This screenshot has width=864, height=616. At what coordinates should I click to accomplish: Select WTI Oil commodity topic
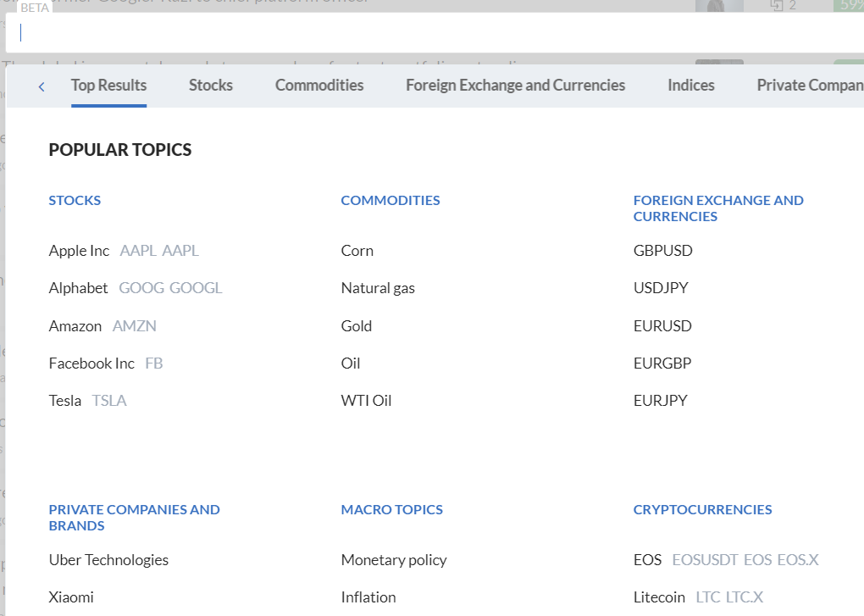pyautogui.click(x=366, y=401)
